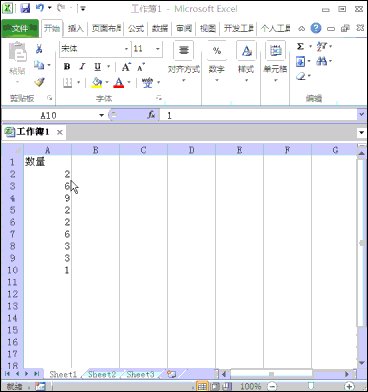This screenshot has height=392, width=368.
Task: Select Sheet3 tab
Action: pyautogui.click(x=140, y=374)
